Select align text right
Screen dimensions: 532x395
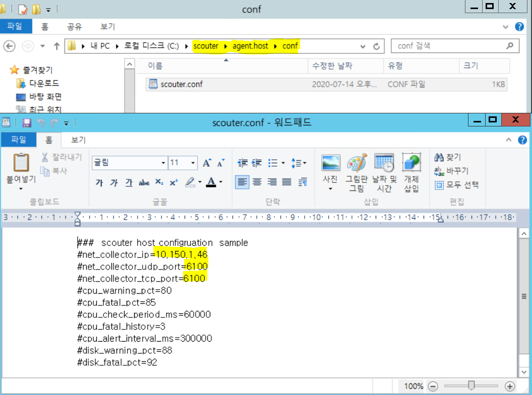[272, 182]
